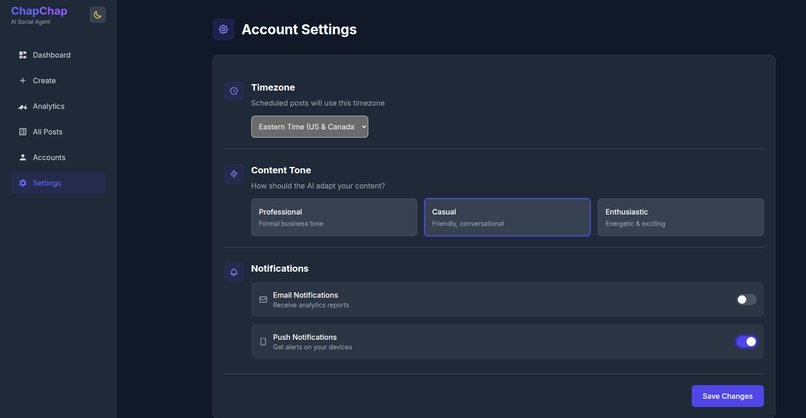Click the Account Settings gear icon
The image size is (806, 418).
click(223, 29)
